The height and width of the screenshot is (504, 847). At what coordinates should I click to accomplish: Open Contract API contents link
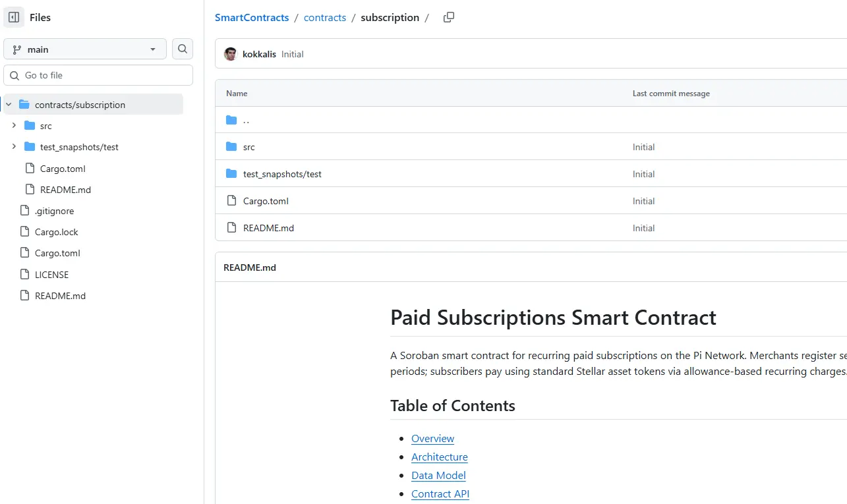point(440,494)
